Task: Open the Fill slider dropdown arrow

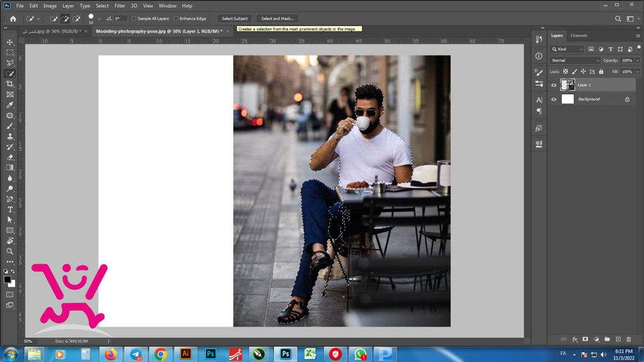Action: pos(638,71)
